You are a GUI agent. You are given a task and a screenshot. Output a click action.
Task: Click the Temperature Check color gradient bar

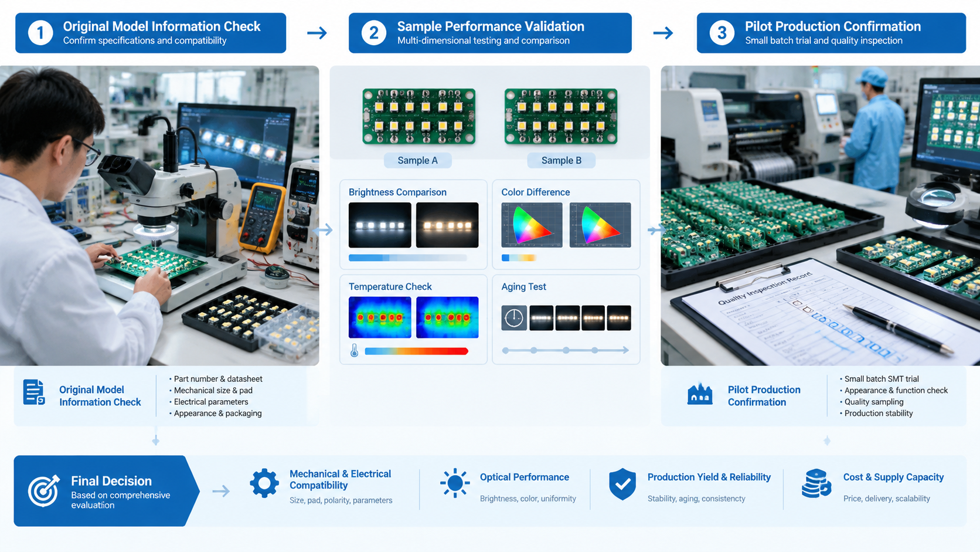(x=416, y=351)
